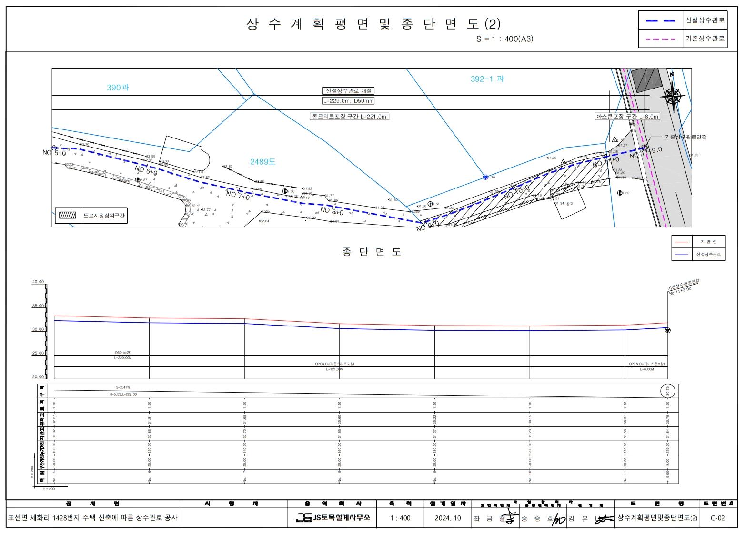Click the L=229.0m, D50mm dimension label
This screenshot has height=534, width=756.
pyautogui.click(x=348, y=101)
